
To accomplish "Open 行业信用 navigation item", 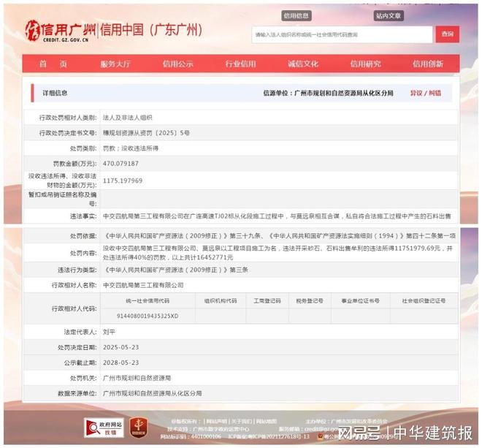I will point(240,64).
